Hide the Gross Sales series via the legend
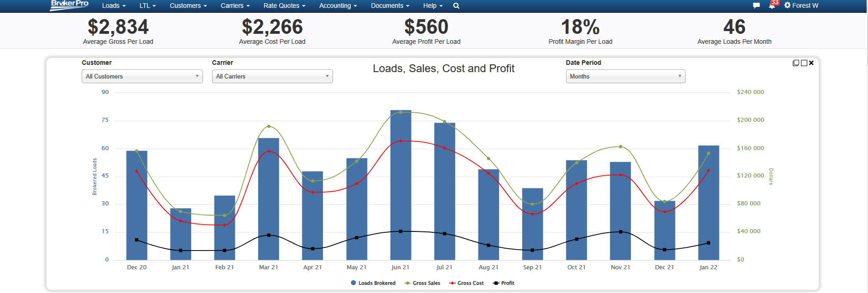This screenshot has width=868, height=293. click(422, 283)
